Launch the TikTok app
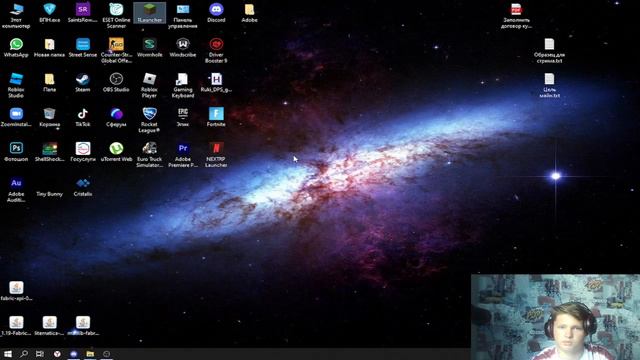The width and height of the screenshot is (640, 360). [82, 117]
